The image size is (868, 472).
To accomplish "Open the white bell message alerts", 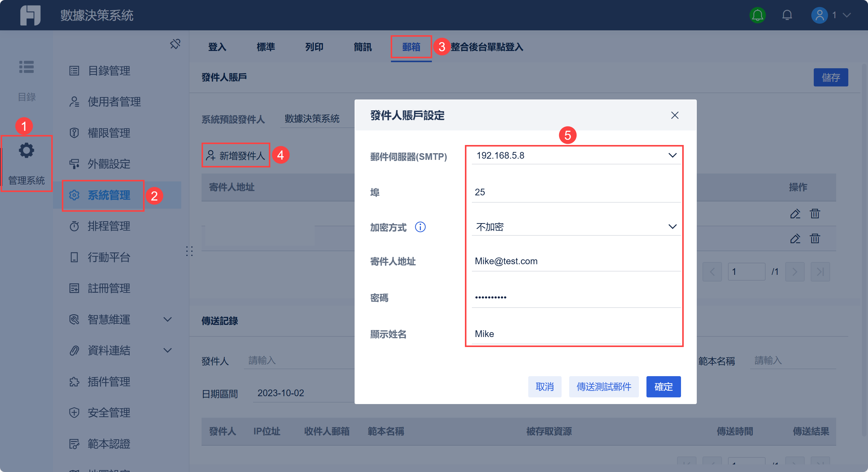I will coord(787,15).
